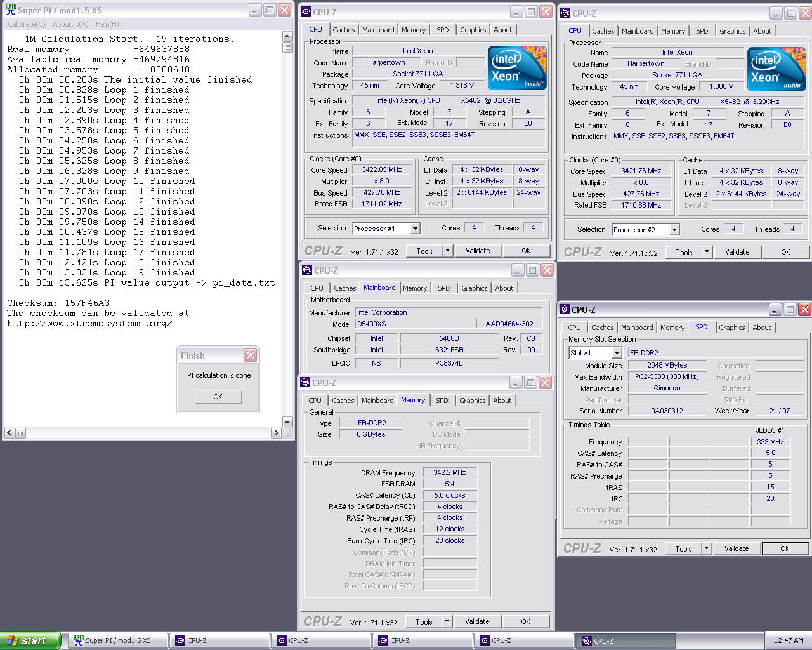Expand Tools dropdown arrow in Memory window

[x=447, y=621]
